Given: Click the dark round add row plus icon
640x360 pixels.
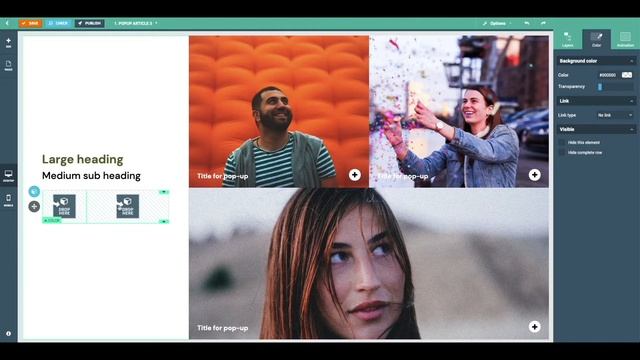Looking at the screenshot, I should [x=34, y=207].
